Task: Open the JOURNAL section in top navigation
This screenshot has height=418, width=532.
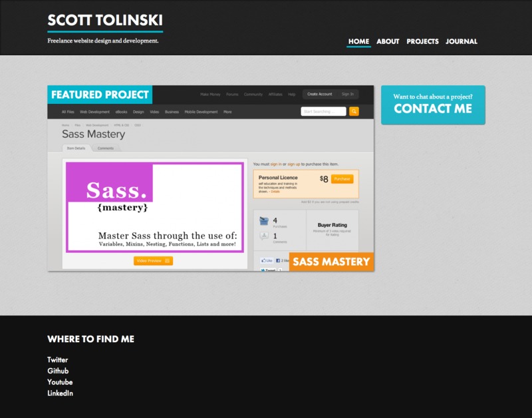Action: point(462,41)
